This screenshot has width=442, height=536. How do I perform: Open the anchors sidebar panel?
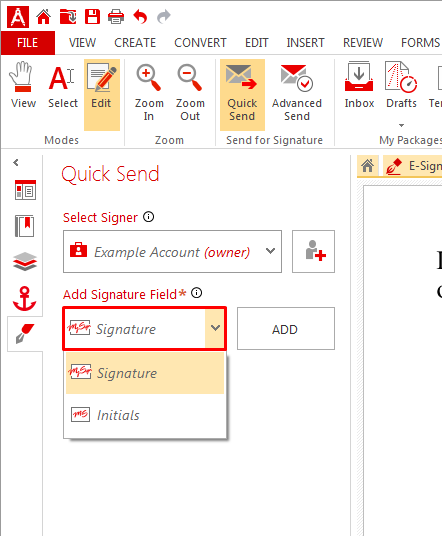(x=24, y=299)
